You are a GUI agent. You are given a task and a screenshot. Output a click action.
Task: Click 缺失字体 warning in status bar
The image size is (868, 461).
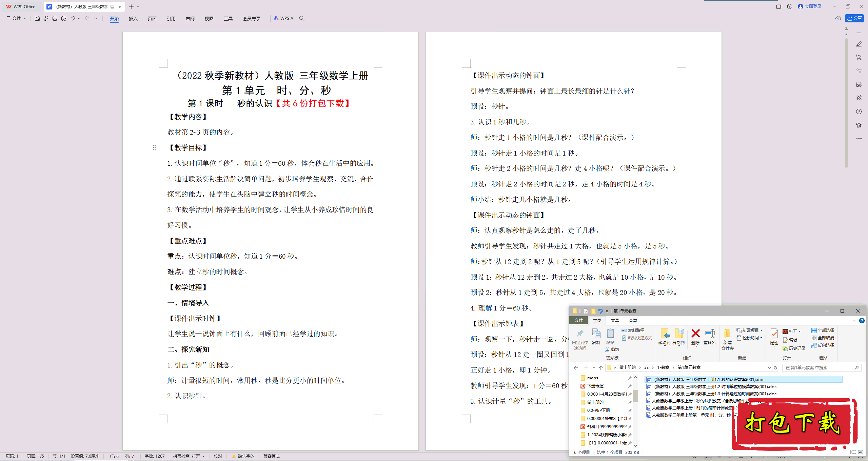click(243, 456)
